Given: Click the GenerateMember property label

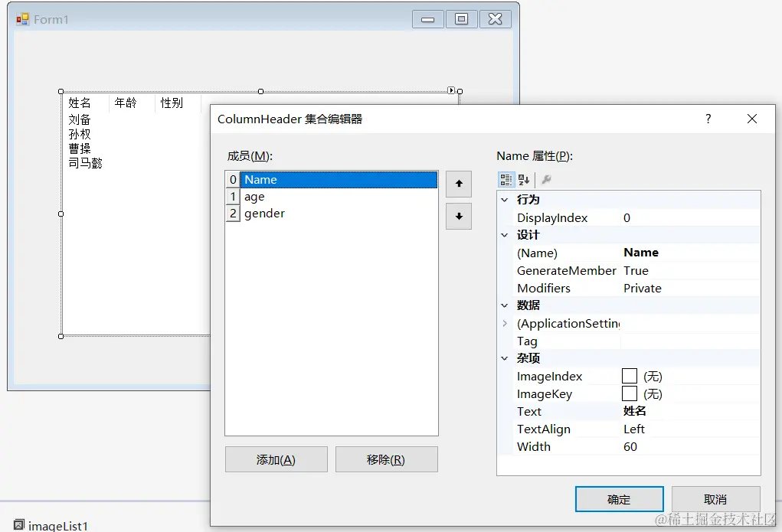Looking at the screenshot, I should (x=567, y=271).
